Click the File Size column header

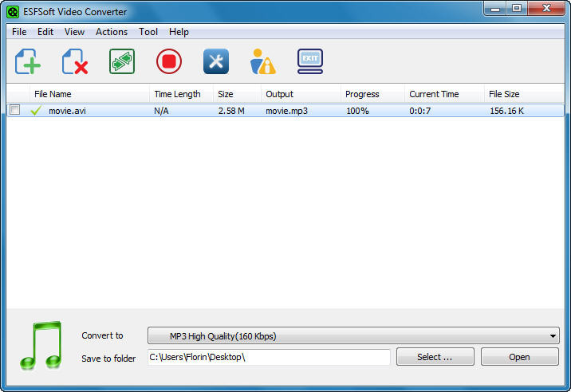[525, 94]
